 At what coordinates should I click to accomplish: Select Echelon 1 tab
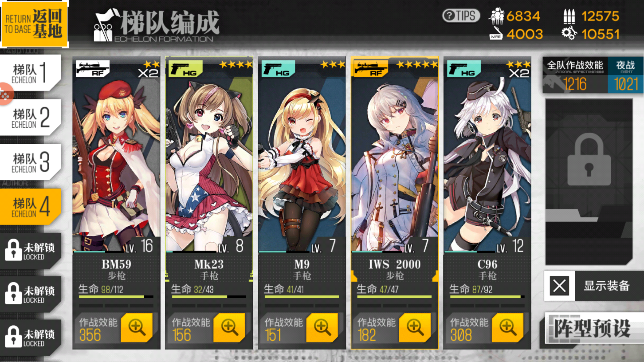pos(30,73)
